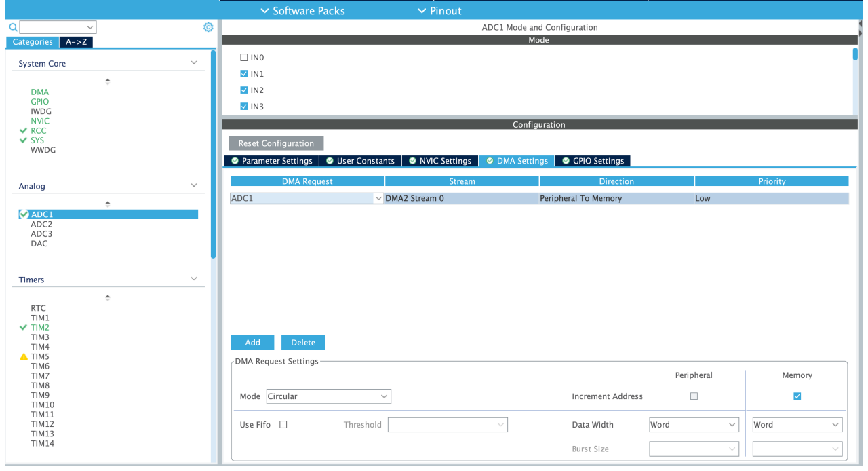This screenshot has height=471, width=868.
Task: Select ADC2 in the Analog list
Action: (x=41, y=224)
